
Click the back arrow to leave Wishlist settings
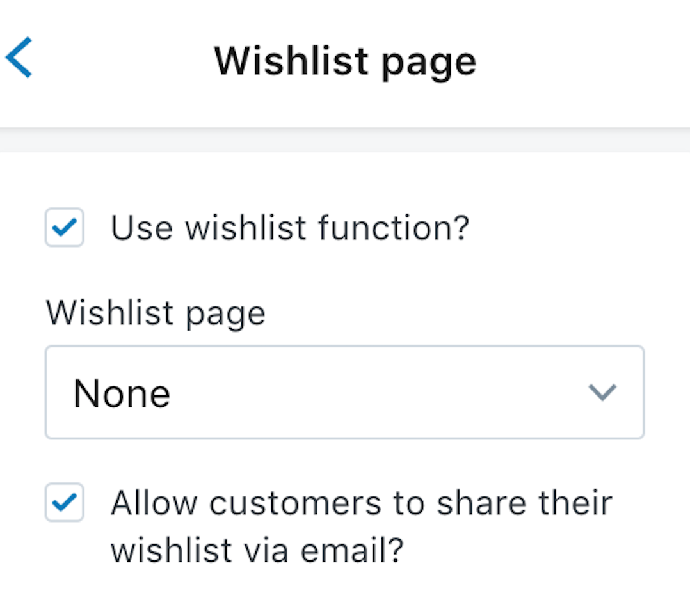[x=19, y=59]
